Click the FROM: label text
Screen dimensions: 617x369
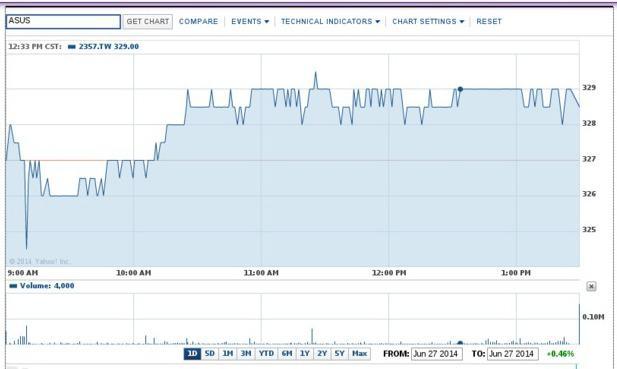396,354
